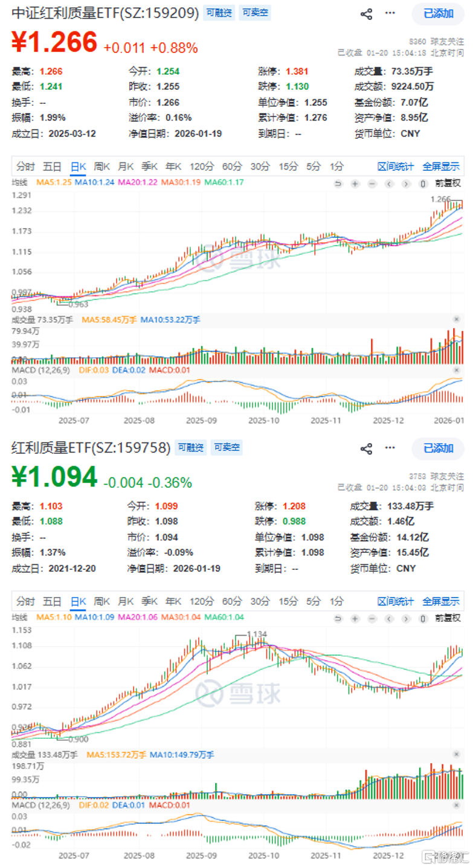Open 前复权 dropdown on upper chart
This screenshot has width=473, height=868.
coord(448,183)
